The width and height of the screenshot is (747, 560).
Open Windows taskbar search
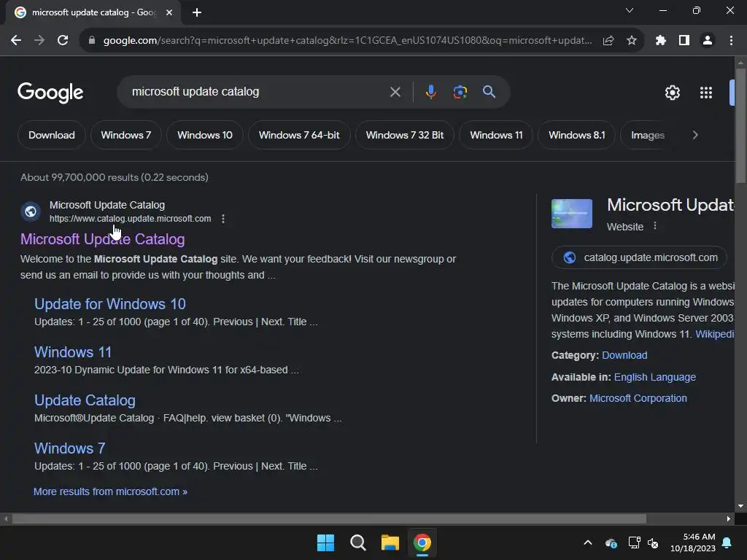tap(357, 542)
